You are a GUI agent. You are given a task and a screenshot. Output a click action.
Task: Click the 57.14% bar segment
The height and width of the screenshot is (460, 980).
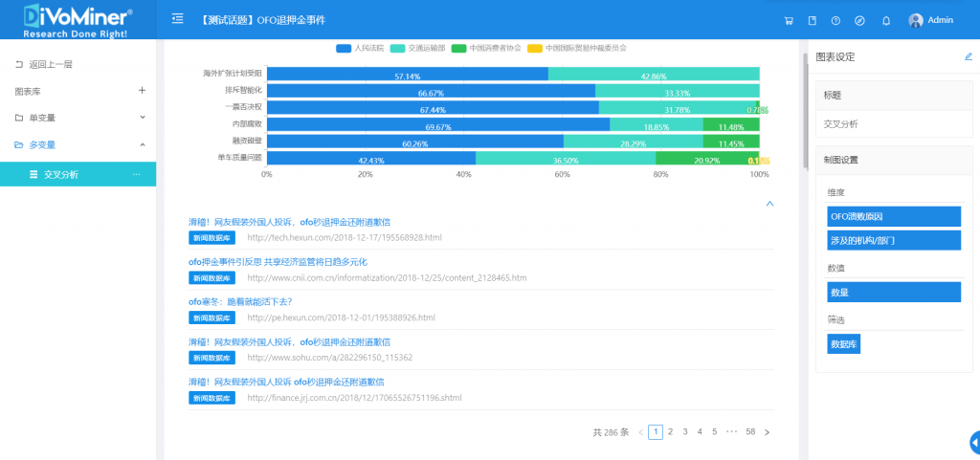408,74
